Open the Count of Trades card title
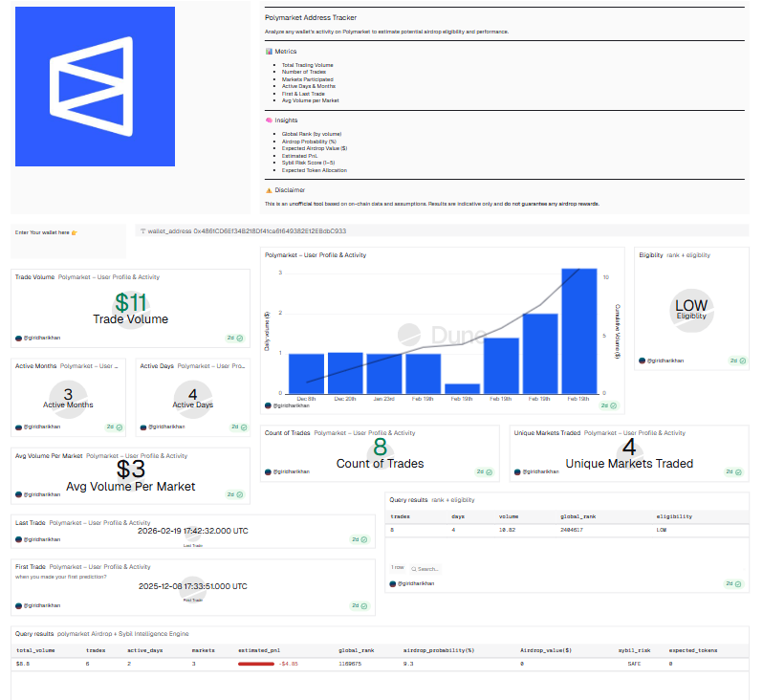The image size is (763, 700). [x=287, y=433]
